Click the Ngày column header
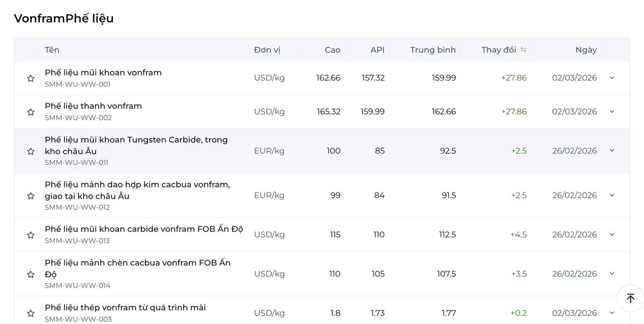This screenshot has height=324, width=644. click(586, 50)
